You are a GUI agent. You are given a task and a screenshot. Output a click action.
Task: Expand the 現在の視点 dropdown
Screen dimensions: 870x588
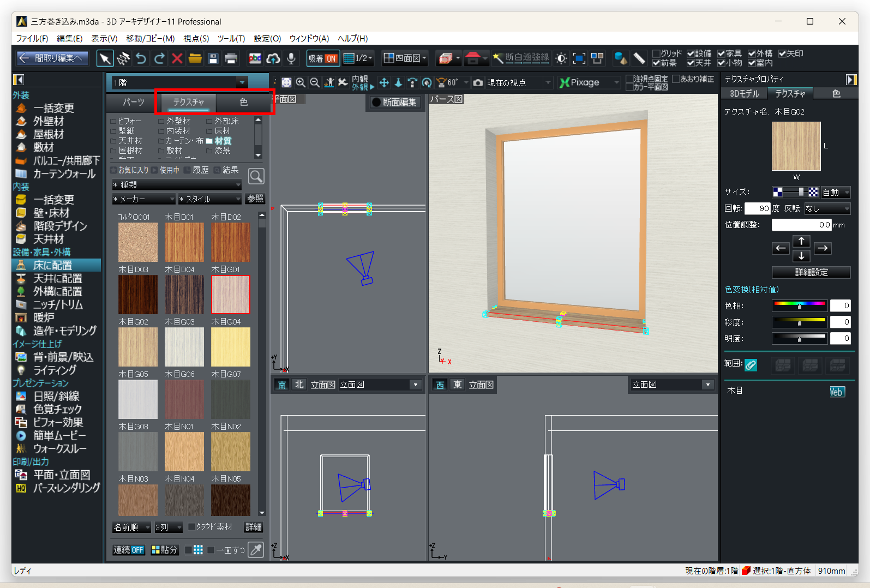pyautogui.click(x=548, y=82)
